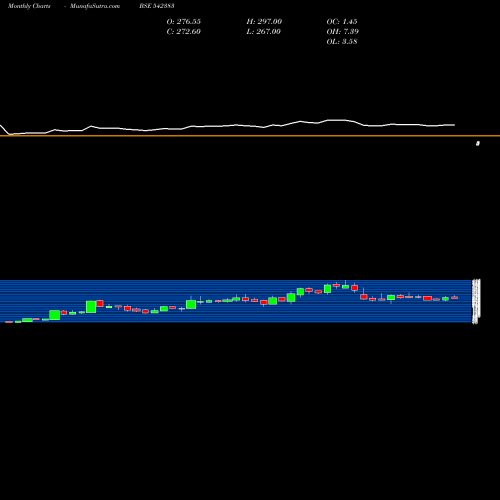Select the close value 'C: 272.60'
The height and width of the screenshot is (500, 500).
coord(184,32)
